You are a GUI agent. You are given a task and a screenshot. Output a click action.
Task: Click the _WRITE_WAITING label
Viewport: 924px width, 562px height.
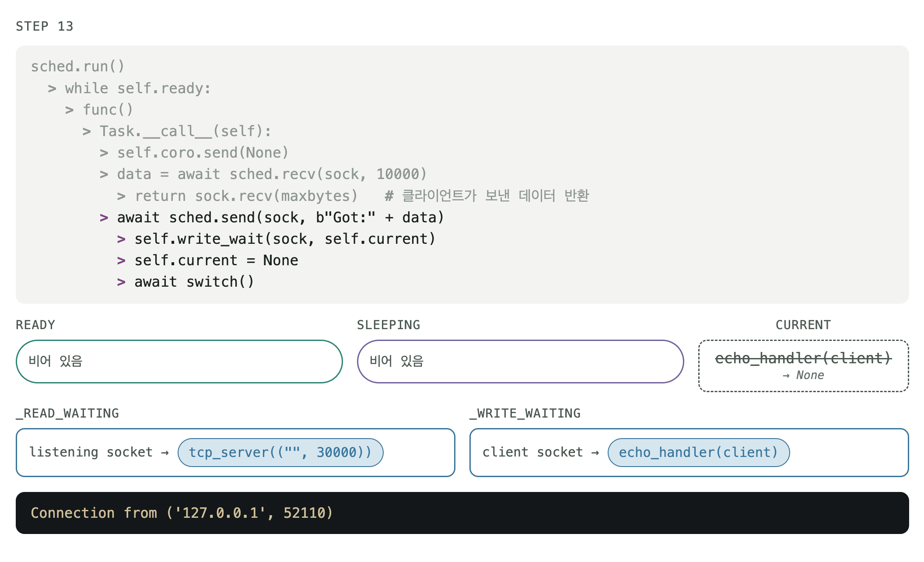pos(525,413)
